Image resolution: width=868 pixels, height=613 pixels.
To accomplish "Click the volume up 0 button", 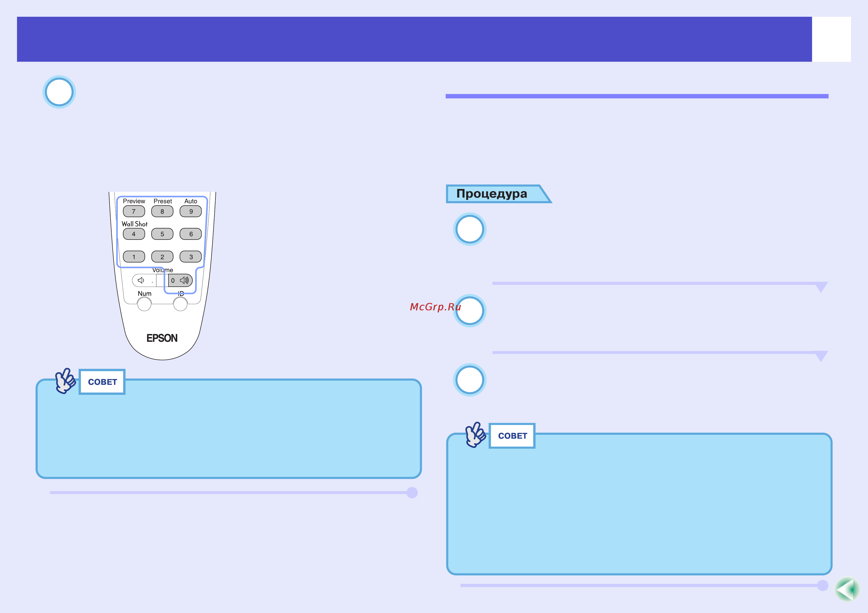I will (x=180, y=280).
